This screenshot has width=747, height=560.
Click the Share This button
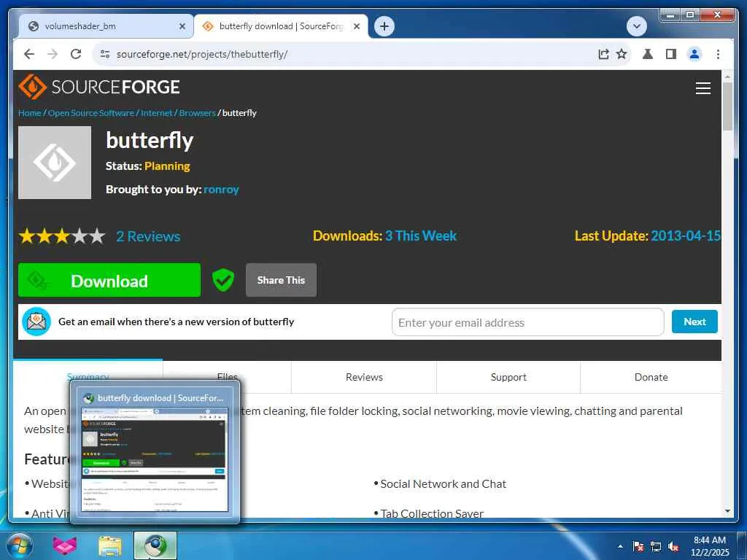[x=281, y=280]
